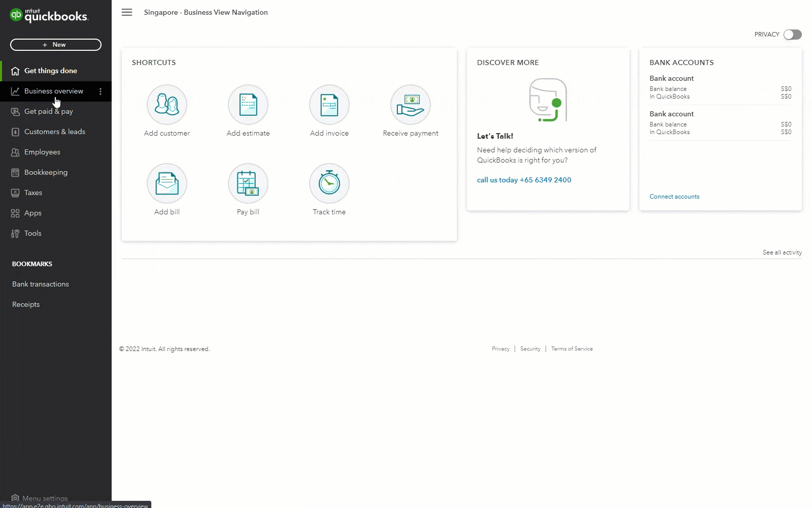Click Menu settings at the bottom
812x508 pixels.
(x=45, y=498)
